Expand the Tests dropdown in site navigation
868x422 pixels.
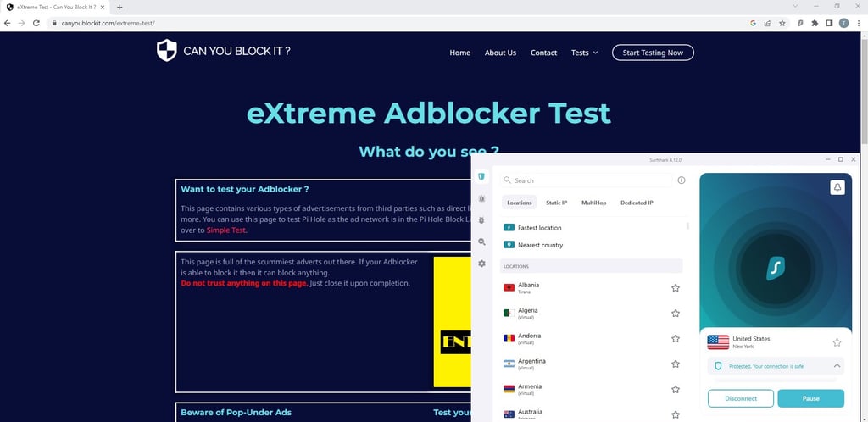(585, 53)
